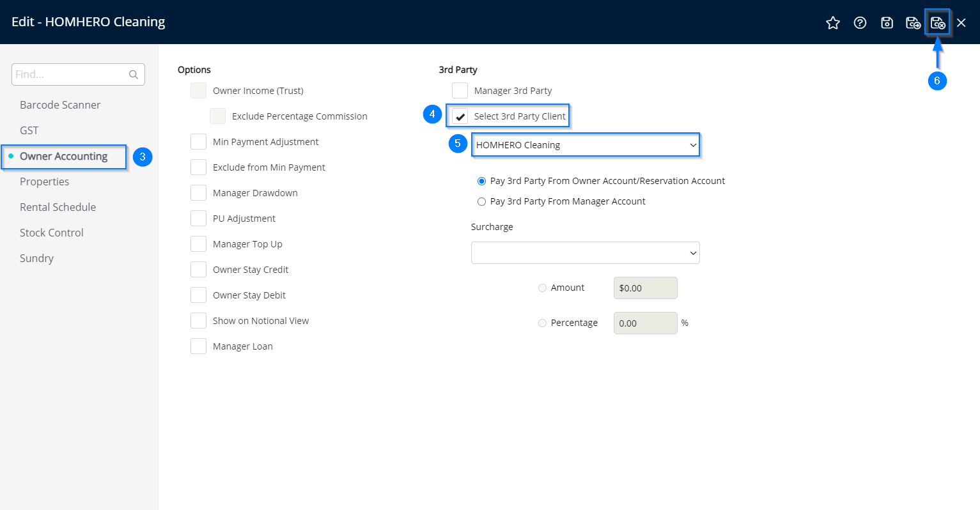980x510 pixels.
Task: Click the magnifier icon in Find box
Action: point(134,75)
